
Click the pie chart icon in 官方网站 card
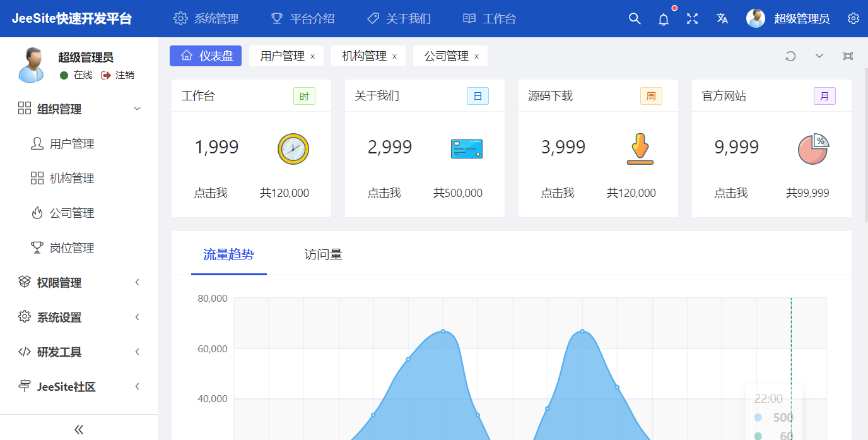[814, 149]
